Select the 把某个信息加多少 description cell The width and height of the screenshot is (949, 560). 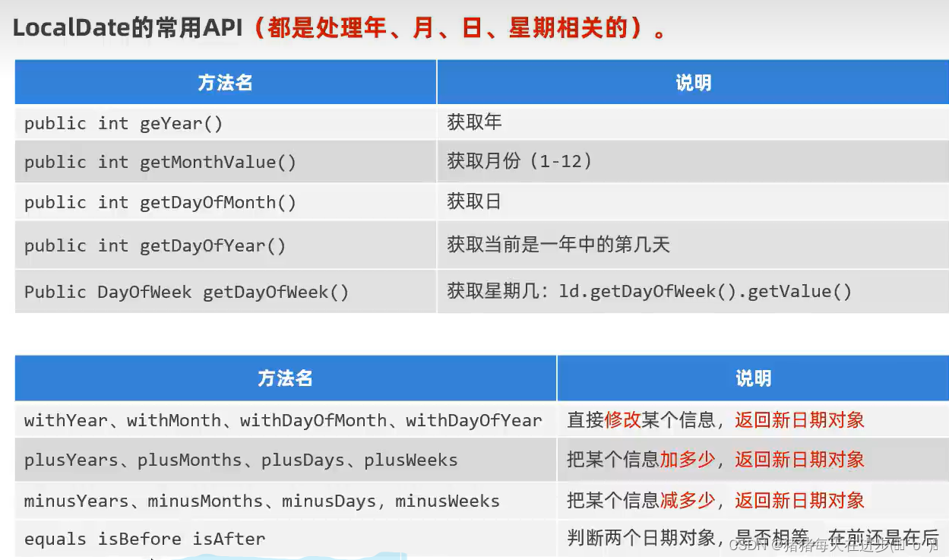[x=638, y=459]
